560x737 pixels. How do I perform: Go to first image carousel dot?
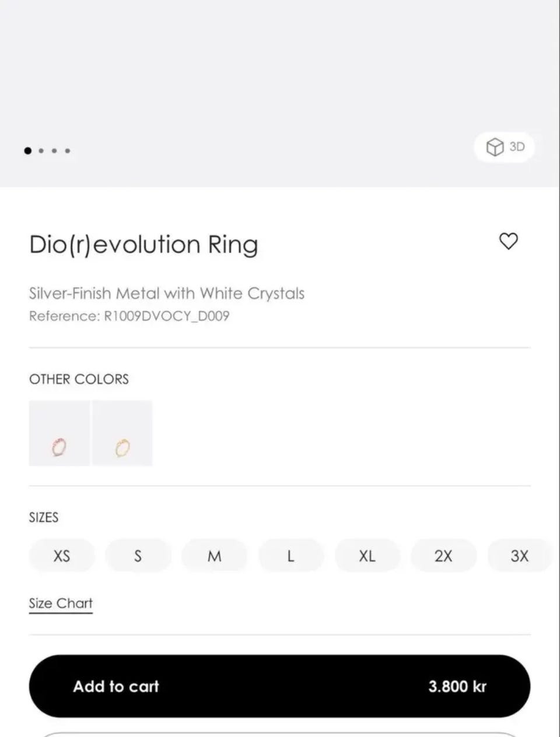27,150
